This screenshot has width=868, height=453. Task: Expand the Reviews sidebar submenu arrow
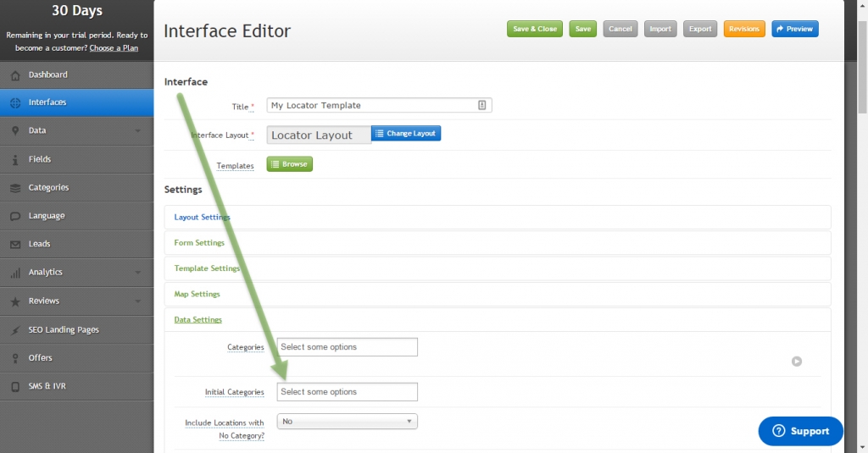click(x=138, y=301)
